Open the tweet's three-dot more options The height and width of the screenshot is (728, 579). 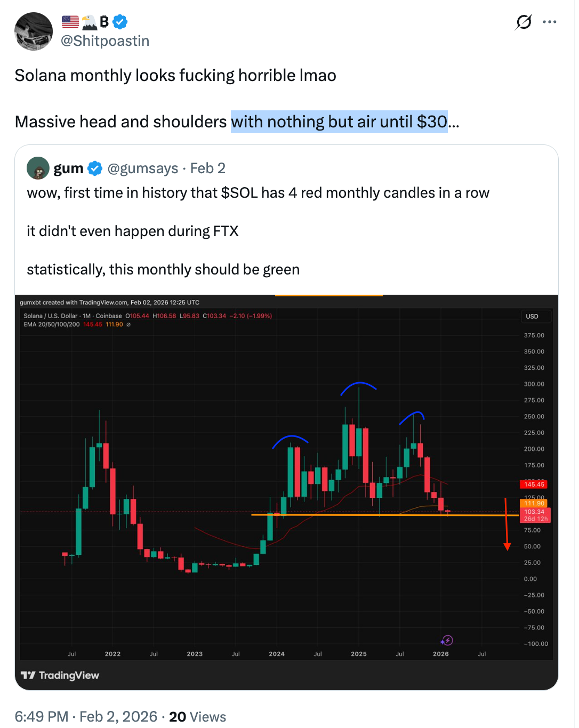pos(550,21)
